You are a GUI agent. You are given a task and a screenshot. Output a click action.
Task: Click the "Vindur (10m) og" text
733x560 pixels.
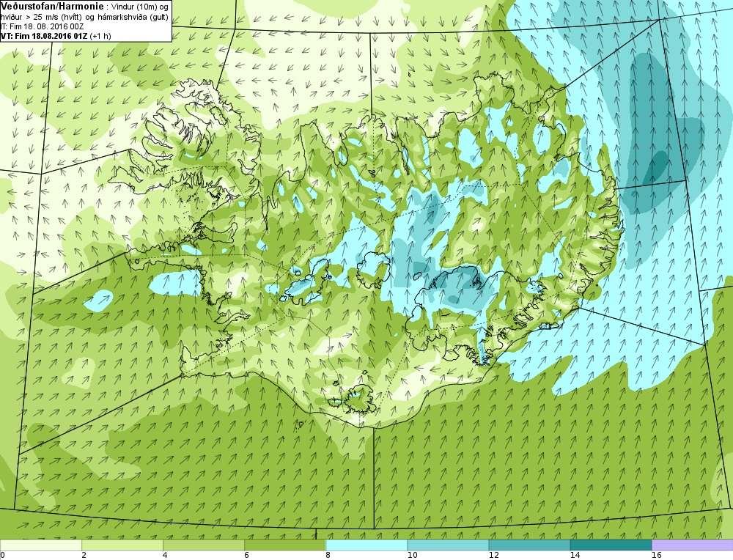tap(139, 7)
